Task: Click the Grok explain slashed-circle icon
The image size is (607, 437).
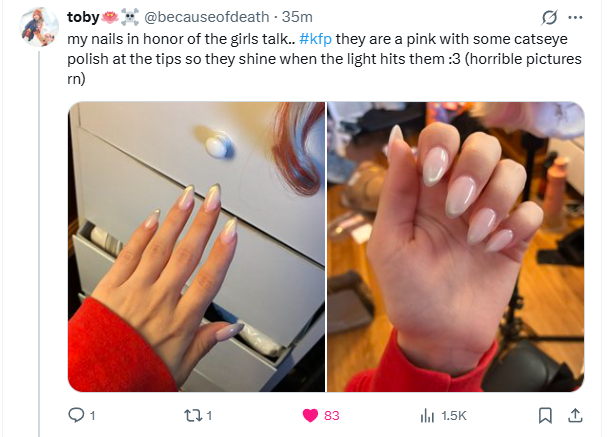Action: (x=549, y=17)
